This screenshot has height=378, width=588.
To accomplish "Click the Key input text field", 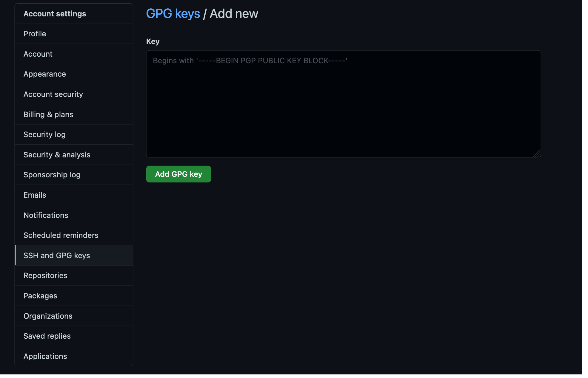I will (x=343, y=104).
